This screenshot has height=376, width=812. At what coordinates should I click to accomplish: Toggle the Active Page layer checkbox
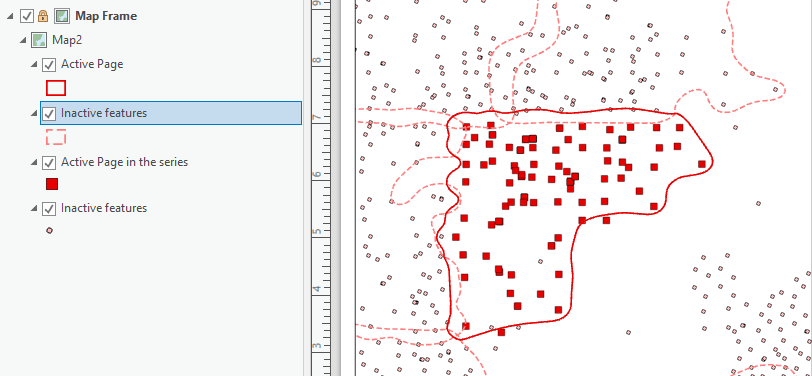pyautogui.click(x=49, y=65)
